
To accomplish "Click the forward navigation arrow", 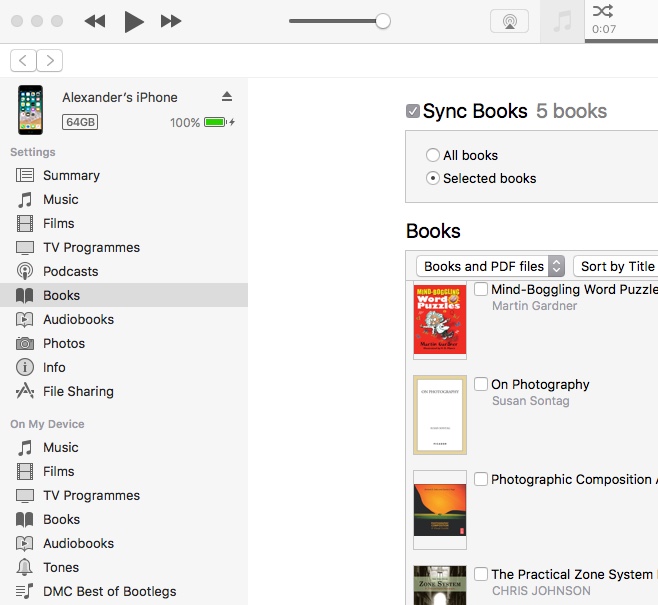I will [50, 61].
